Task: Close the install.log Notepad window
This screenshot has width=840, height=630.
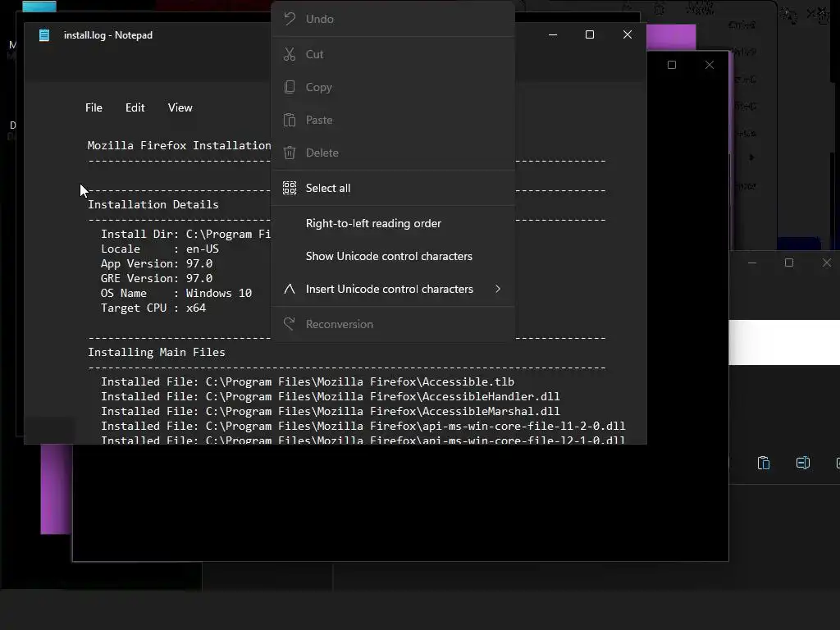Action: pyautogui.click(x=628, y=34)
